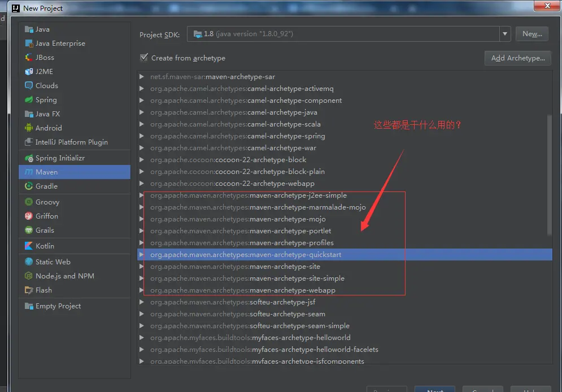Select the Empty Project icon

pos(29,306)
